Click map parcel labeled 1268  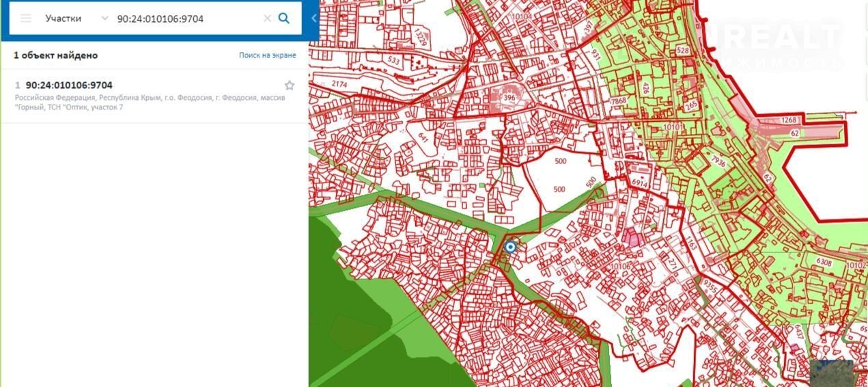coord(789,120)
